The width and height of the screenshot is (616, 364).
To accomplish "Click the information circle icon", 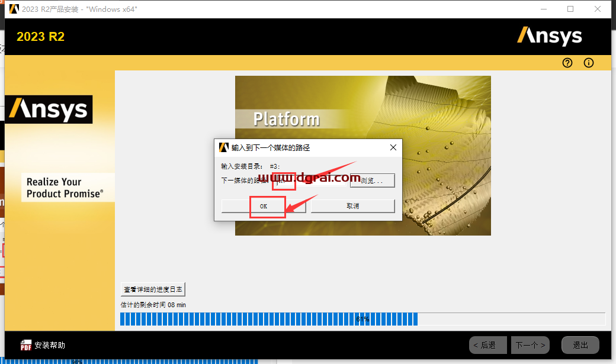I will (x=589, y=63).
